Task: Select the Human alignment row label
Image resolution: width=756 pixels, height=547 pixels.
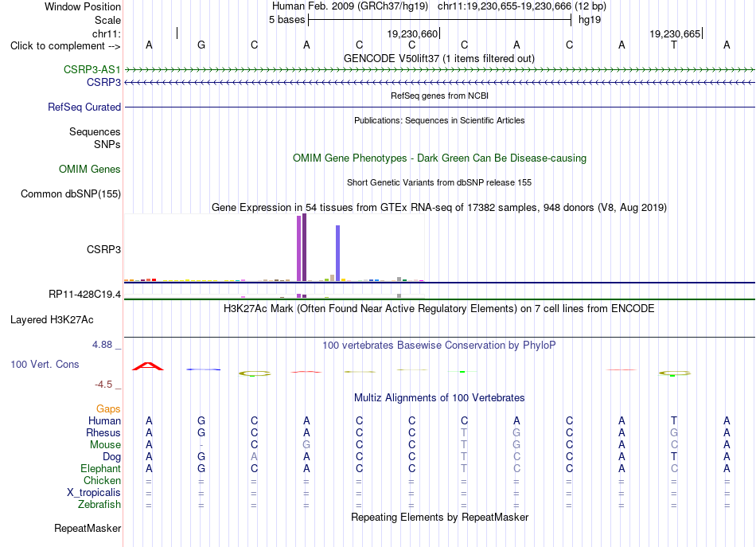Action: tap(104, 420)
